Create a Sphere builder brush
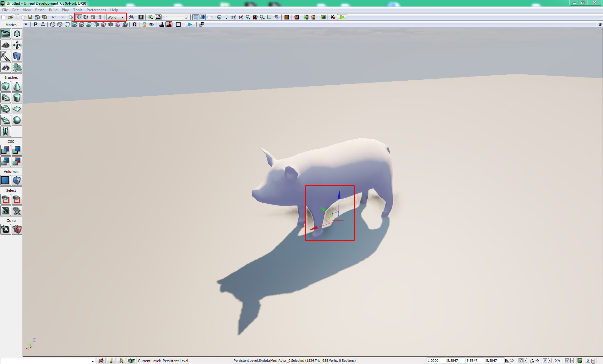Image resolution: width=603 pixels, height=364 pixels. click(17, 120)
